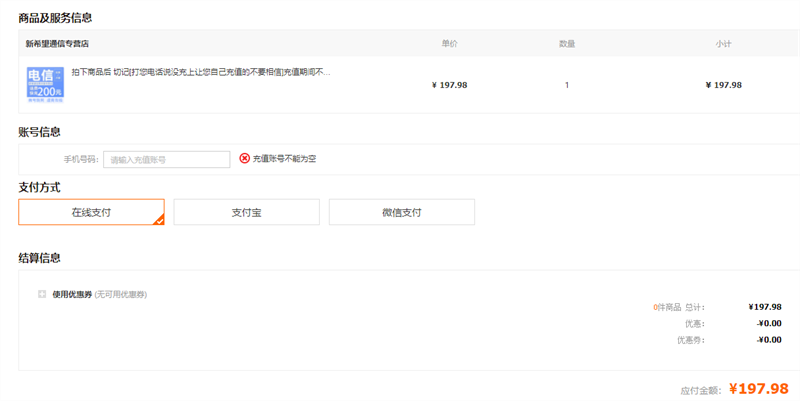Click the 充值账号不能为空 error message

point(284,159)
